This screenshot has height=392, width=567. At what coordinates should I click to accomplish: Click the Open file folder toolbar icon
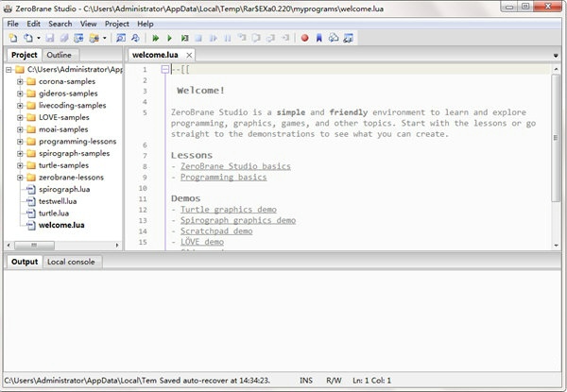[x=28, y=39]
